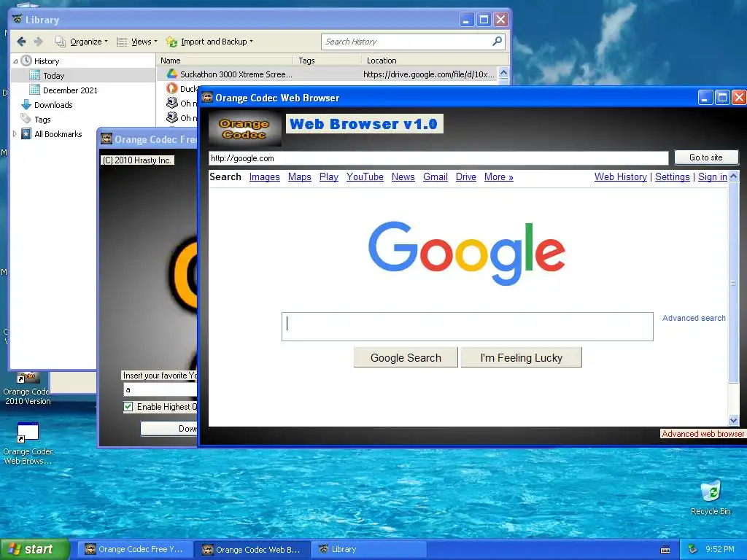Click the Orange Codec Web Browser desktop shortcut
Viewport: 747px width, 560px height.
pos(28,444)
